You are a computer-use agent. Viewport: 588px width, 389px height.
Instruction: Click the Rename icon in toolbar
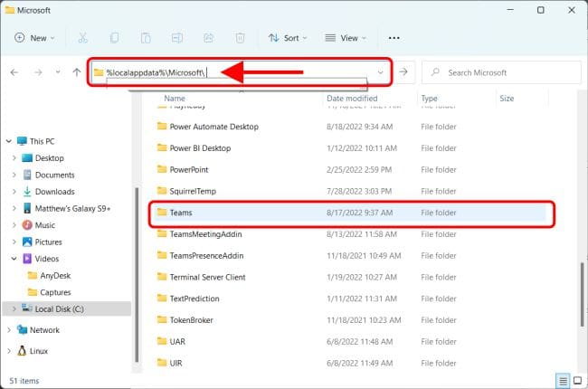pyautogui.click(x=177, y=38)
